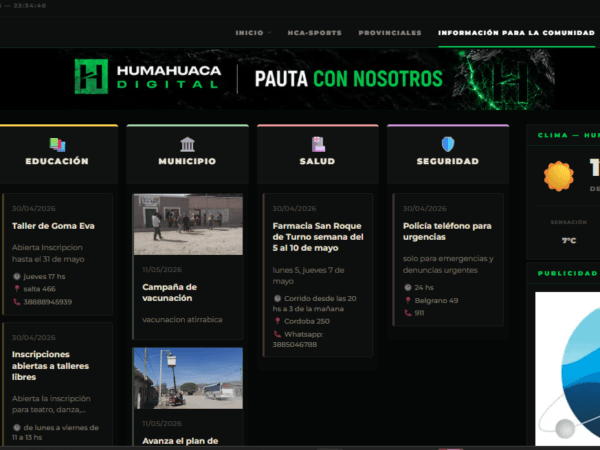
Task: Open Inscripciones abiertas a talleres libres
Action: pyautogui.click(x=50, y=365)
